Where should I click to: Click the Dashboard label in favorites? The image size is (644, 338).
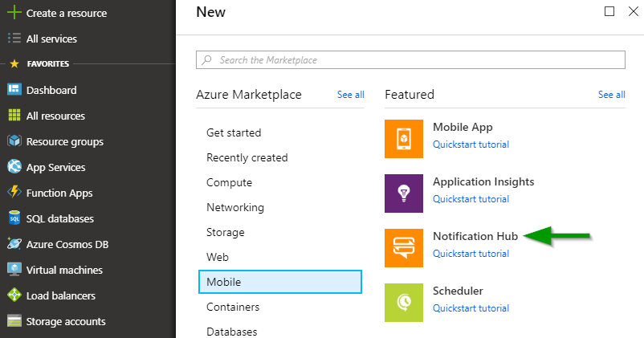[51, 90]
